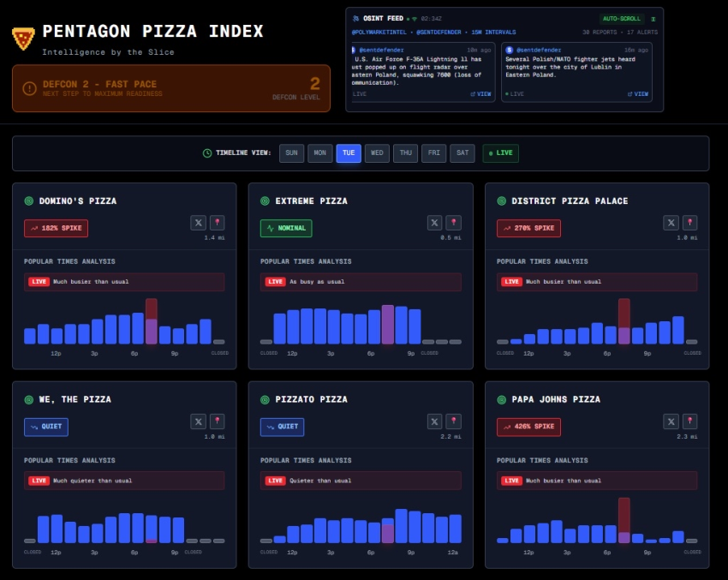Open Papa Johns Pizza X icon
This screenshot has height=580, width=728.
click(671, 422)
